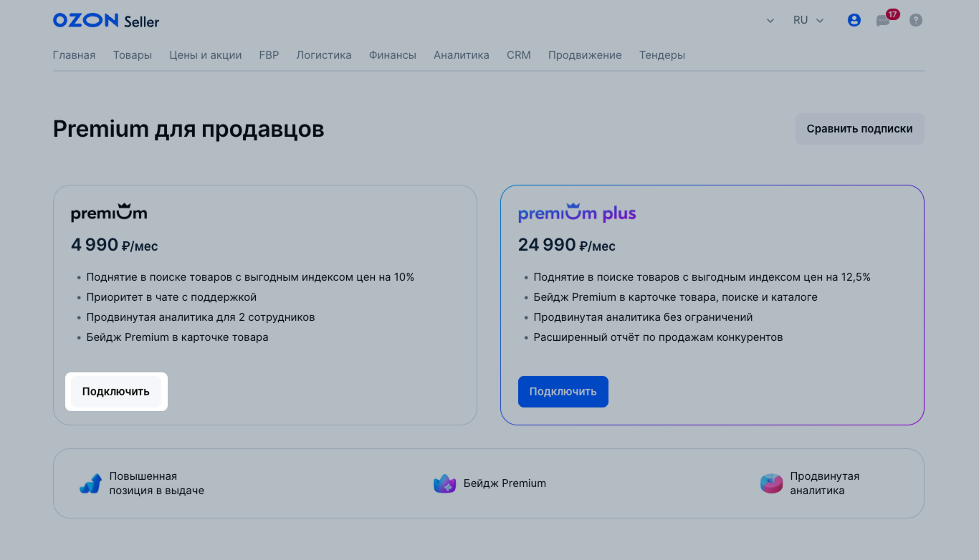
Task: Open the user profile icon
Action: 854,21
